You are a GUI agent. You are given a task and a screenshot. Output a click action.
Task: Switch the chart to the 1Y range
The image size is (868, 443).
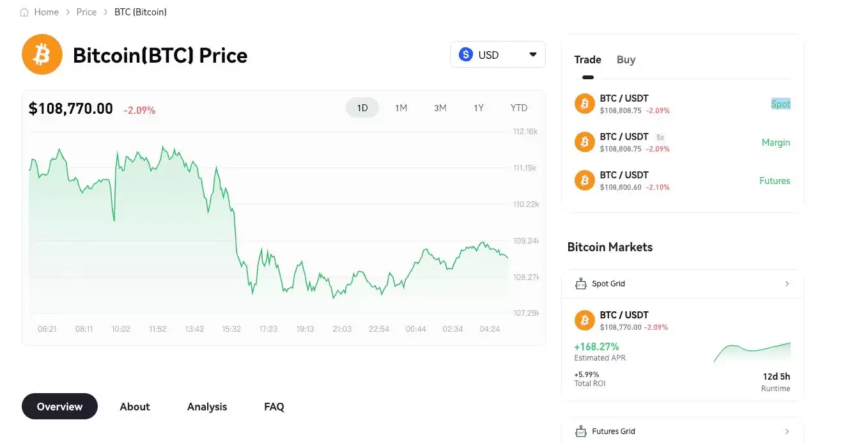479,107
